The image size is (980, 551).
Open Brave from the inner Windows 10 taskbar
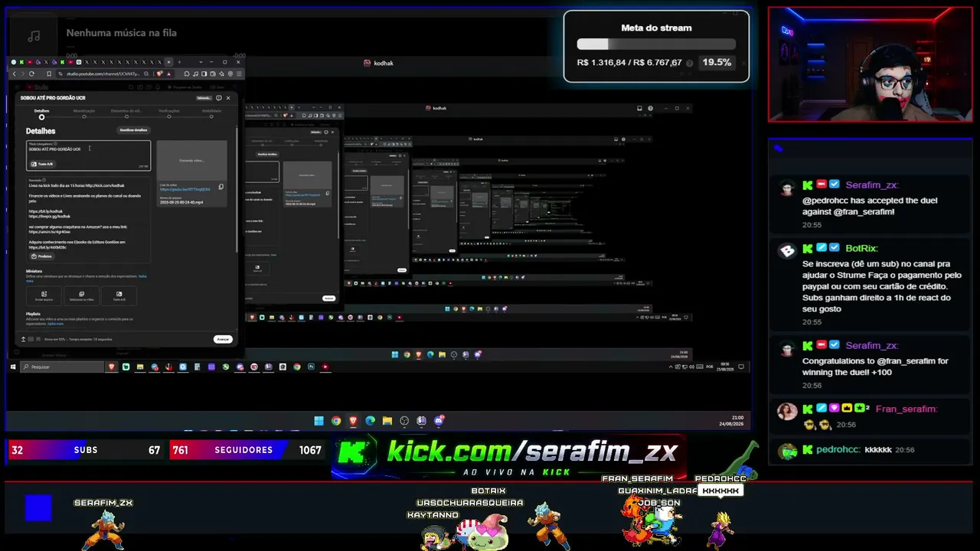coord(112,367)
